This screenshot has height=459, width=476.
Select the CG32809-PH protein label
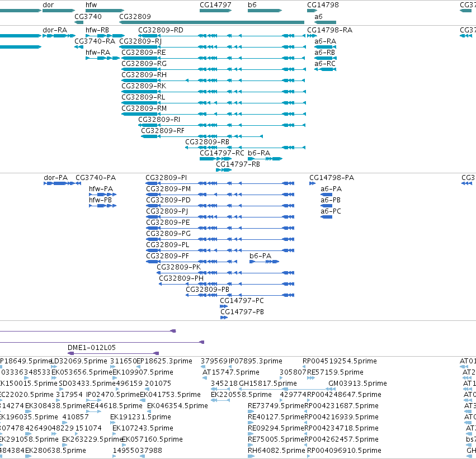click(x=181, y=278)
